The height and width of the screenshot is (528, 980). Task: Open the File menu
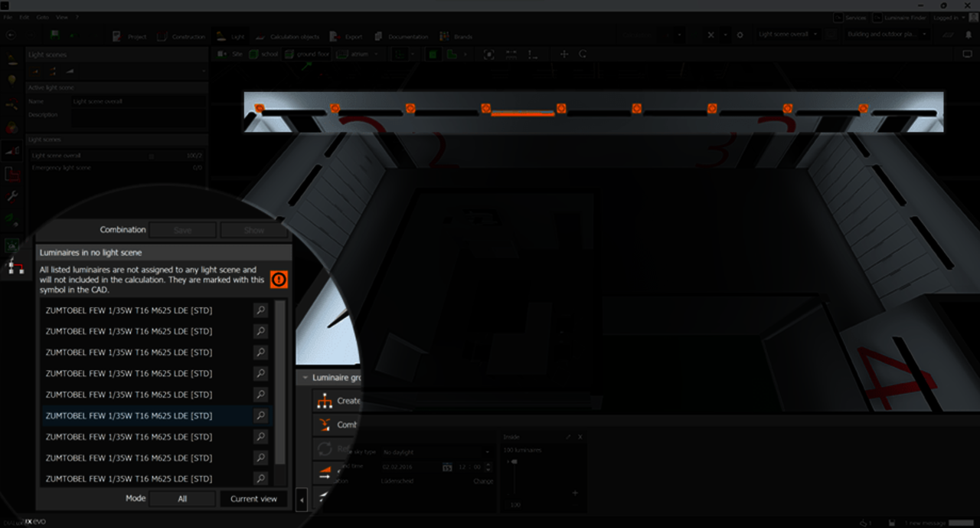[8, 17]
